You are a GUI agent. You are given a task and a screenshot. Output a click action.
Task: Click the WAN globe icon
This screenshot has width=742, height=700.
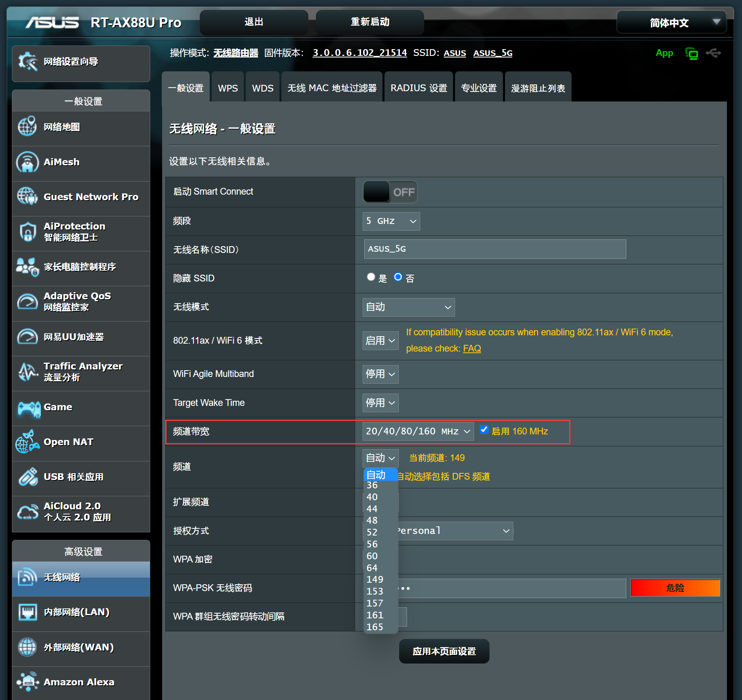tap(27, 647)
